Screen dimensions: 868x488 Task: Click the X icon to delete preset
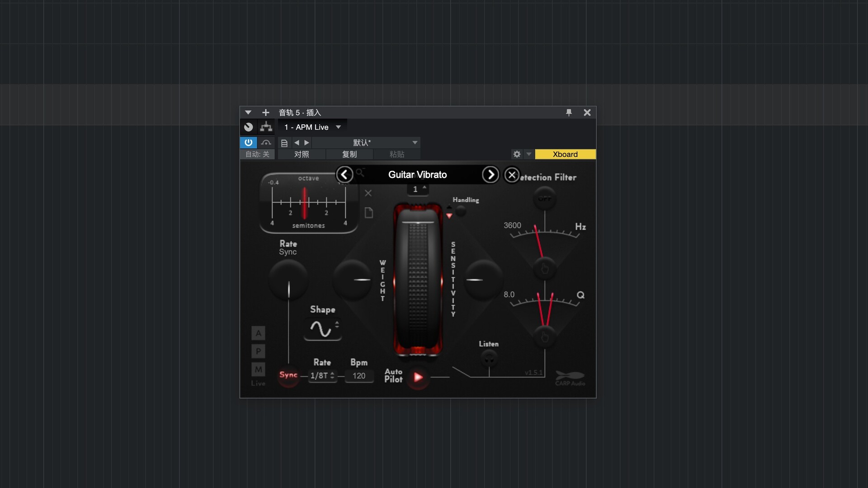(368, 193)
